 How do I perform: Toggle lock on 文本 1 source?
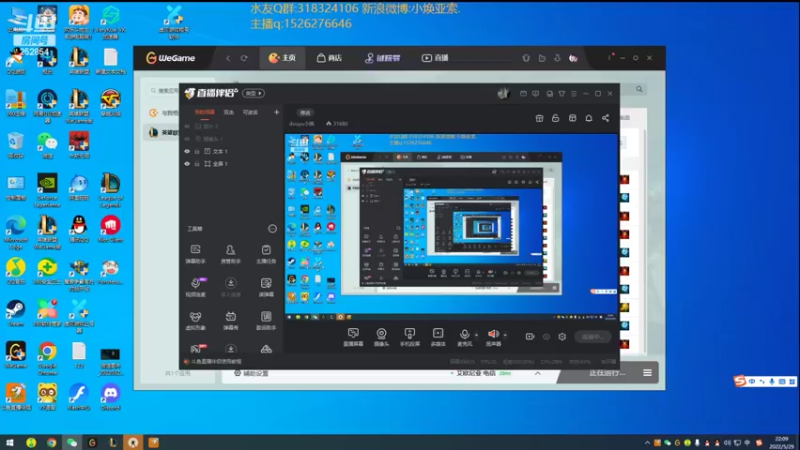pyautogui.click(x=197, y=152)
